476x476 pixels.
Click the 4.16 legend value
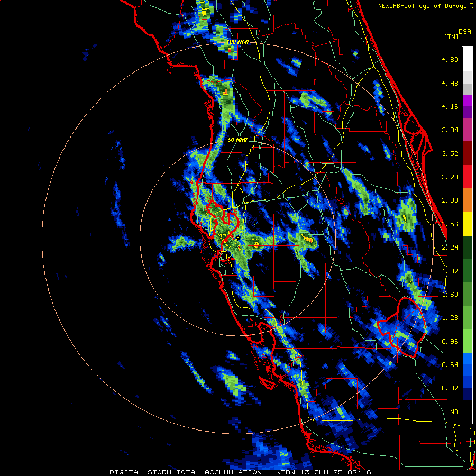coord(450,106)
